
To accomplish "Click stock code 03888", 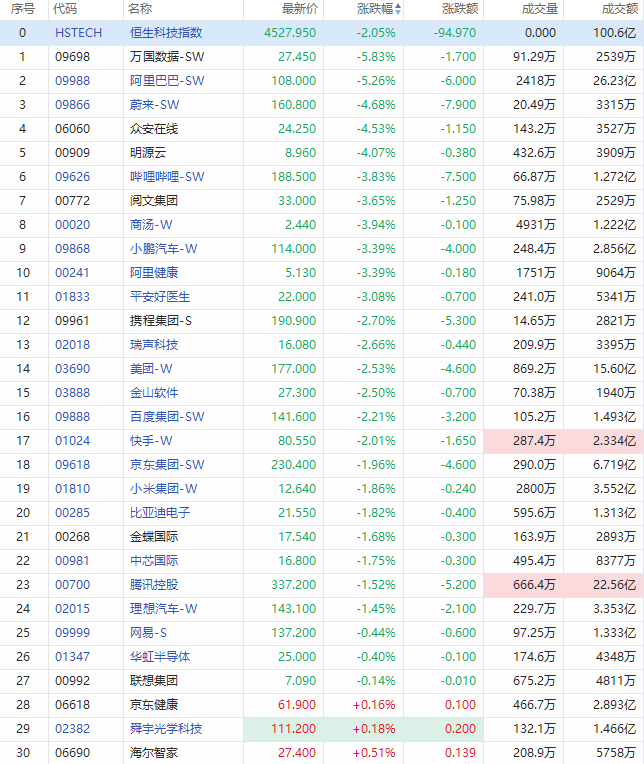I will click(73, 392).
